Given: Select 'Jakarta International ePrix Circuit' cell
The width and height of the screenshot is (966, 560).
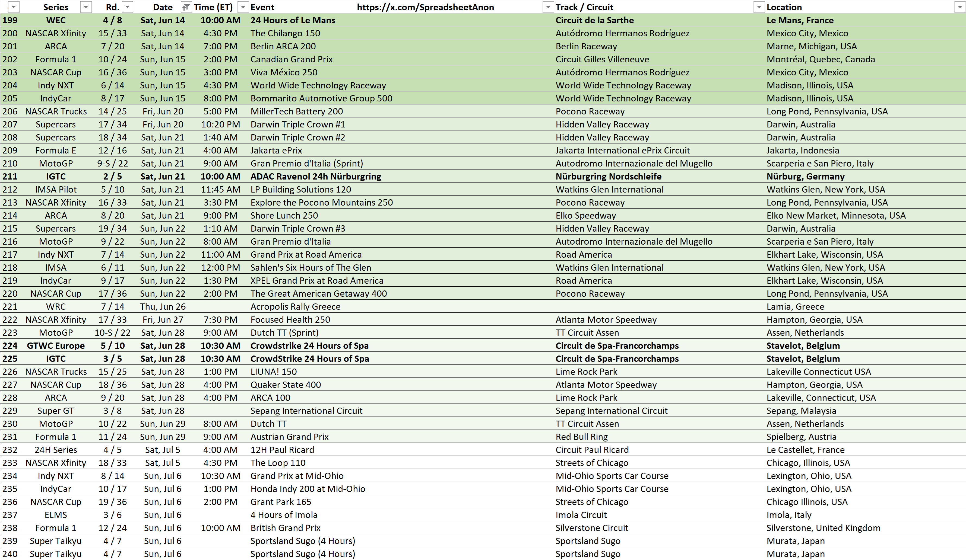Looking at the screenshot, I should (623, 151).
